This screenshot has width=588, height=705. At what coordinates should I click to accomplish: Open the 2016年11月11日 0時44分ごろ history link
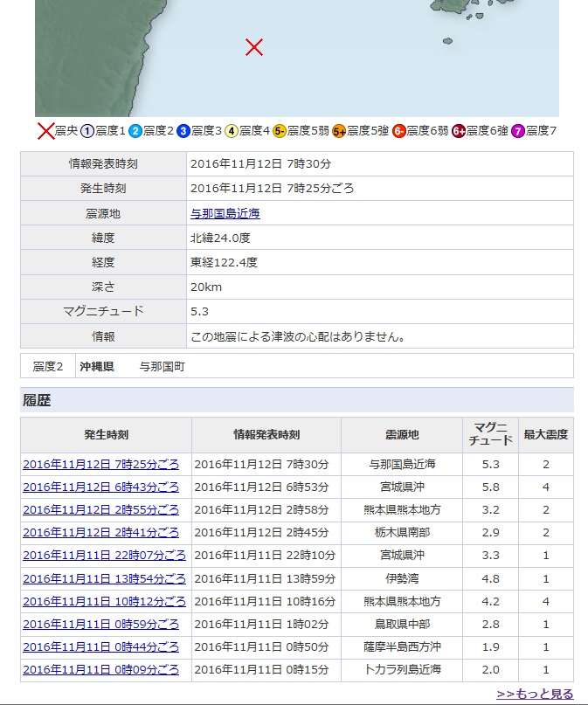click(x=100, y=646)
